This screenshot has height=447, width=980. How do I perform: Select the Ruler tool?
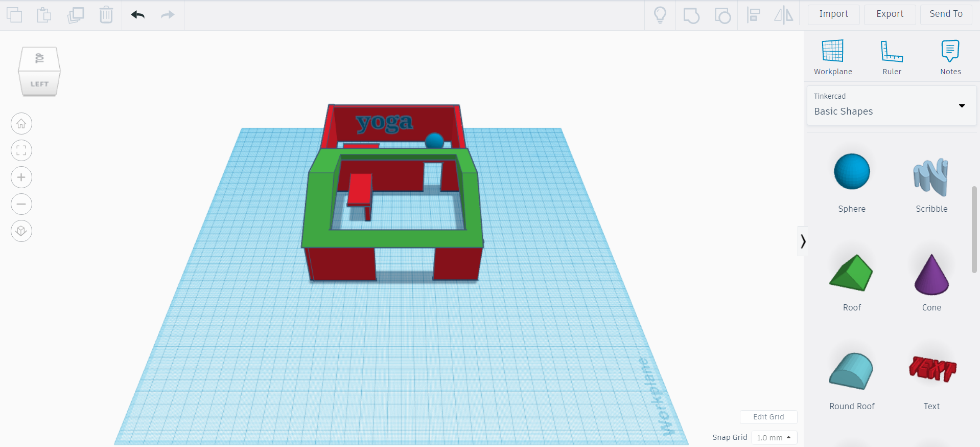click(892, 57)
